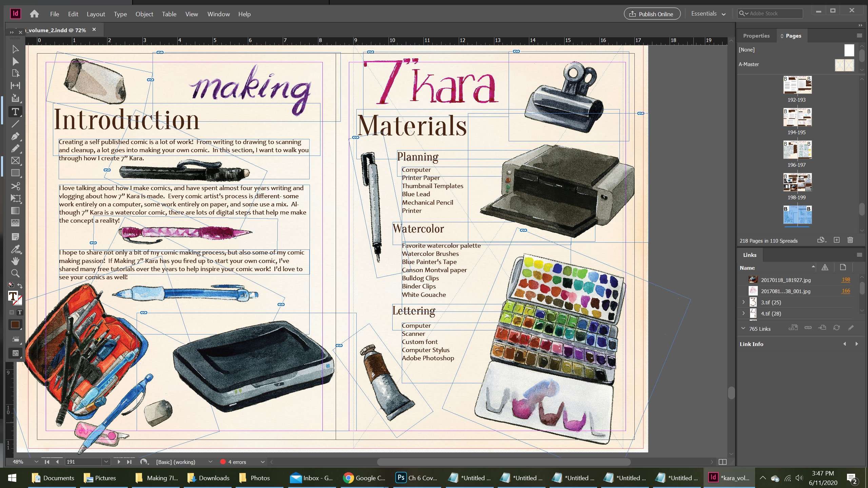Toggle Formatting Affects Text button
868x488 pixels.
(20, 312)
